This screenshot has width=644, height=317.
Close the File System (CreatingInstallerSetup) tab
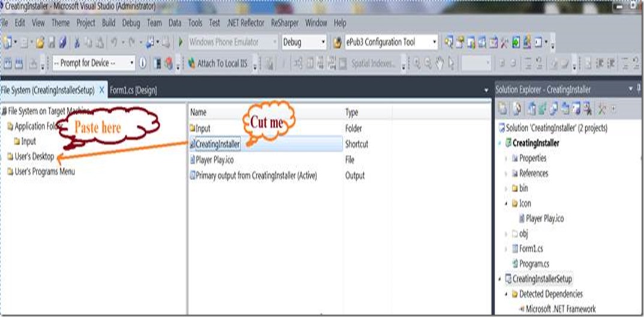tap(102, 90)
